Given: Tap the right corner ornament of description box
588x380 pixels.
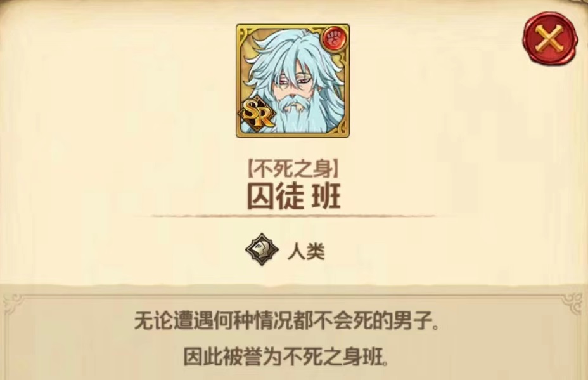Looking at the screenshot, I should click(x=573, y=304).
